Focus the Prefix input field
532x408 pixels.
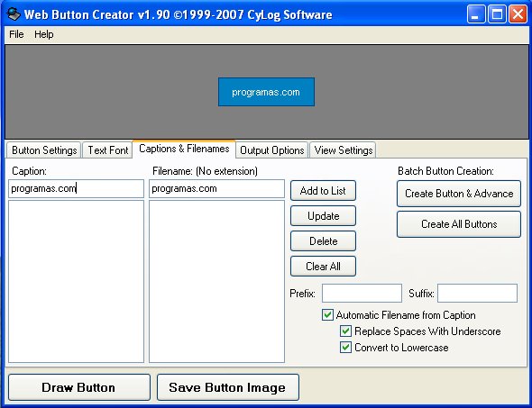pos(362,293)
